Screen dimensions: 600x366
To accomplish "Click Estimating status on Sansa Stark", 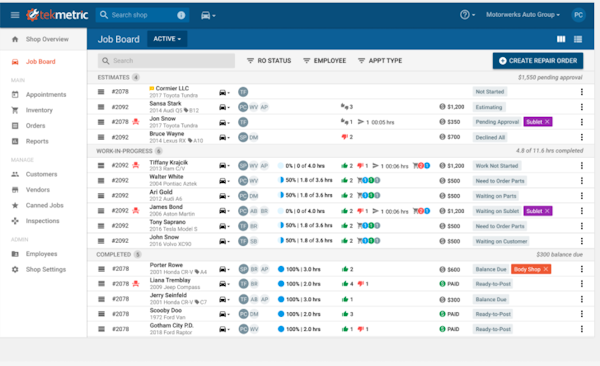I will pyautogui.click(x=489, y=107).
